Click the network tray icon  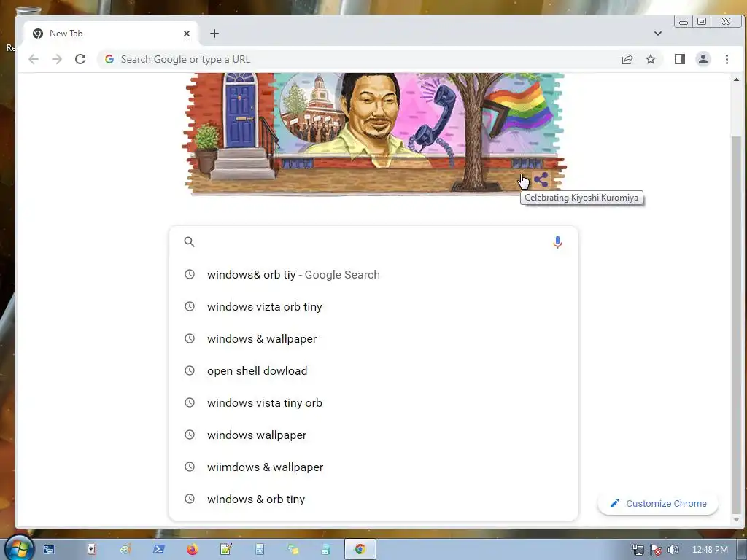(x=638, y=550)
